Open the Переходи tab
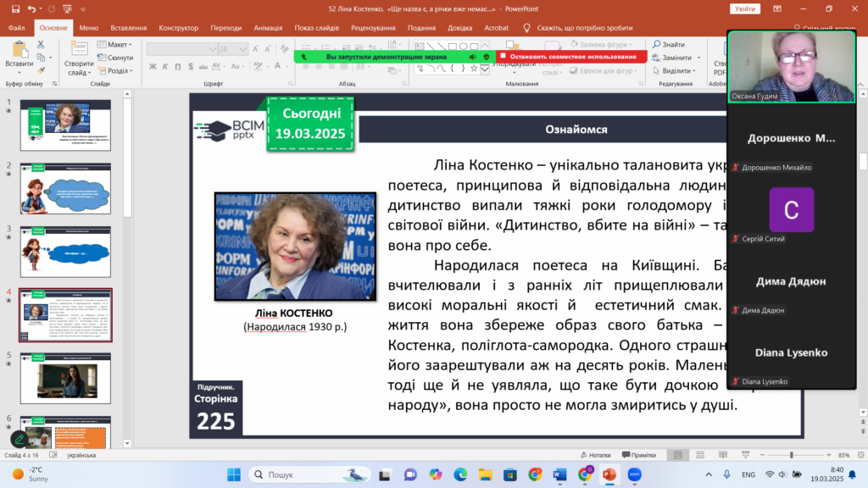The image size is (868, 488). 225,28
